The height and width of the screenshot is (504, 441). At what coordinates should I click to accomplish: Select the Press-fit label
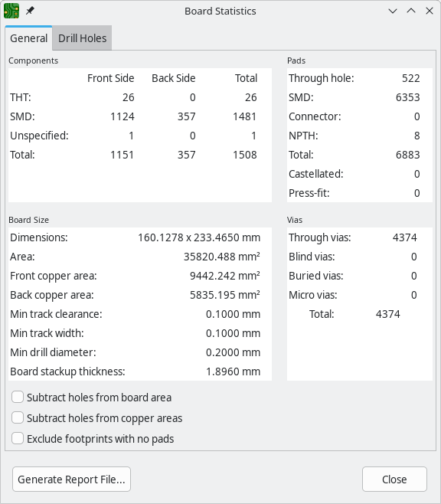click(x=309, y=193)
